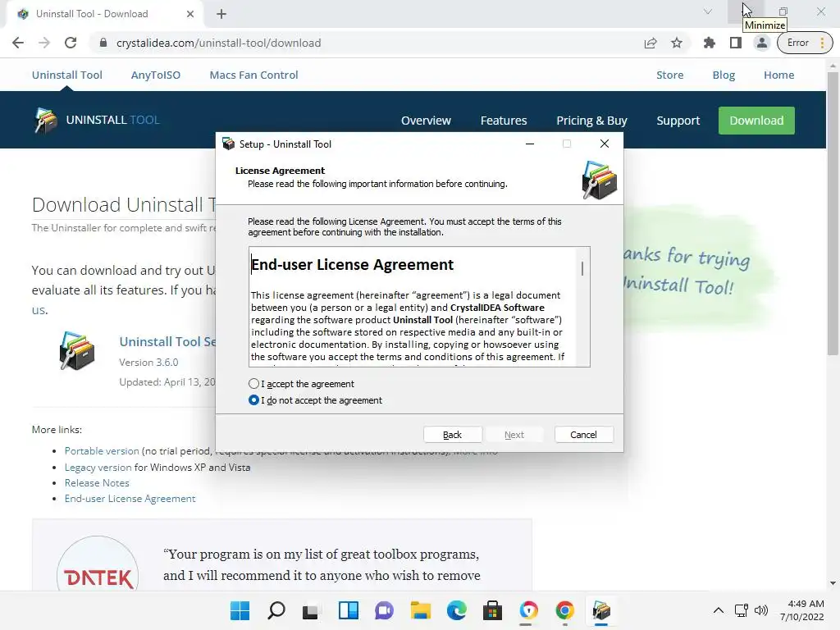View site lock security information
The width and height of the screenshot is (840, 630).
click(x=103, y=43)
